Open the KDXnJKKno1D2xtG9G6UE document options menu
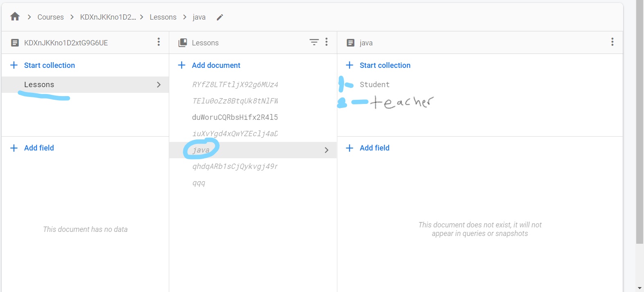Image resolution: width=644 pixels, height=292 pixels. 159,42
